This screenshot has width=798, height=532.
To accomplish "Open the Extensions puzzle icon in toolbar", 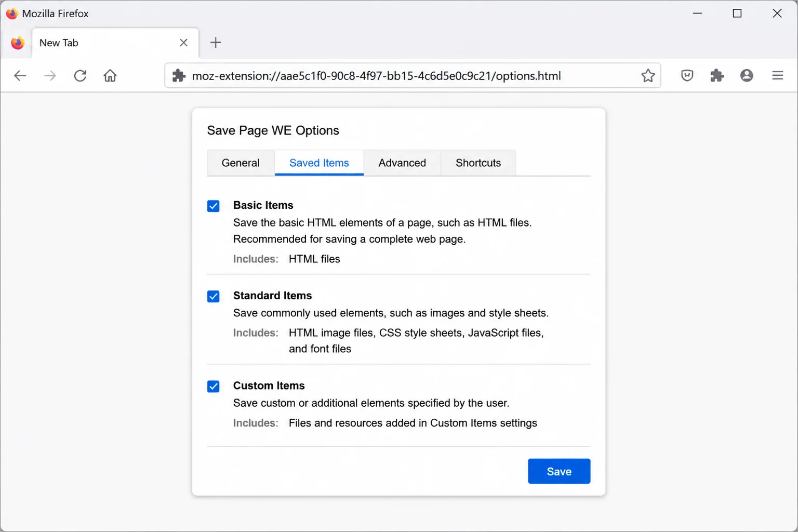I will tap(717, 76).
